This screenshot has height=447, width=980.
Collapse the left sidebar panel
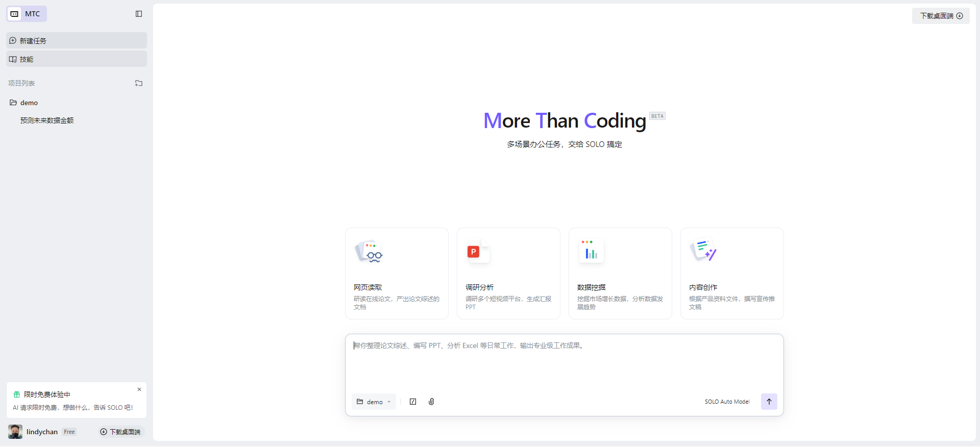coord(139,14)
